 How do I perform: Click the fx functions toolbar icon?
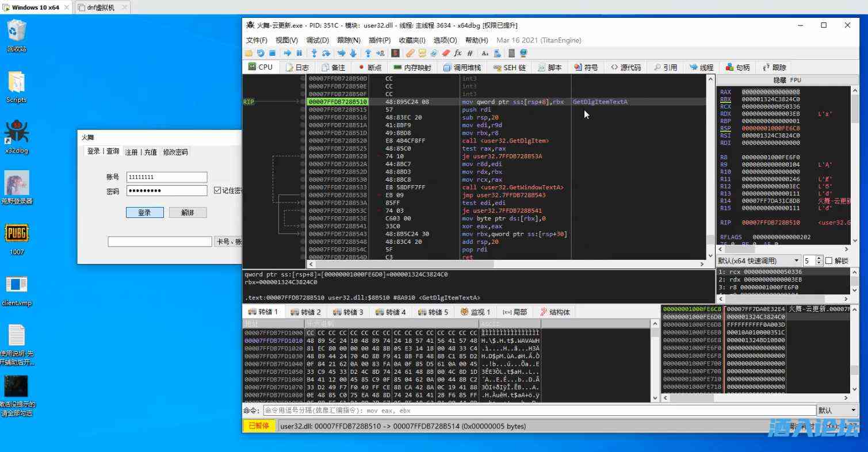[458, 53]
